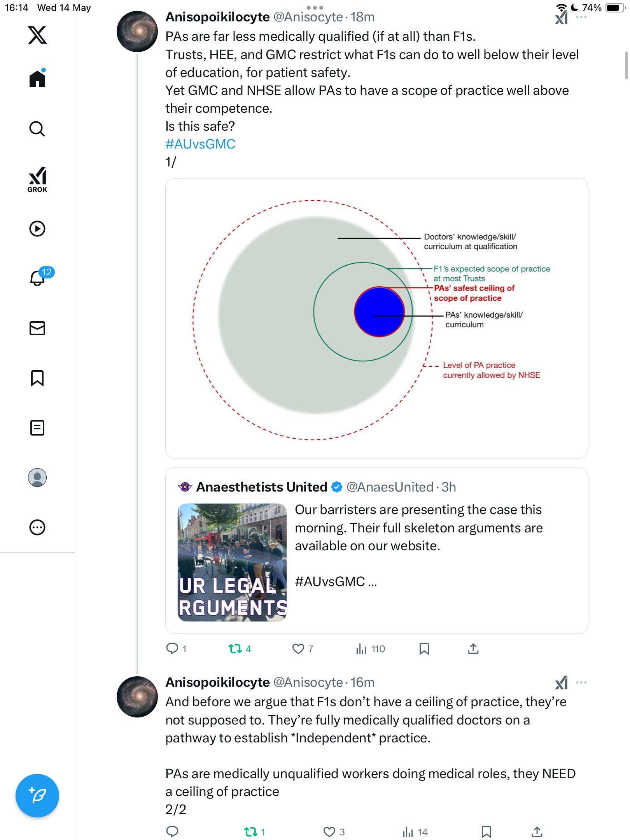Toggle repost on the first post with 4 reposts
The width and height of the screenshot is (630, 840).
pos(240,649)
